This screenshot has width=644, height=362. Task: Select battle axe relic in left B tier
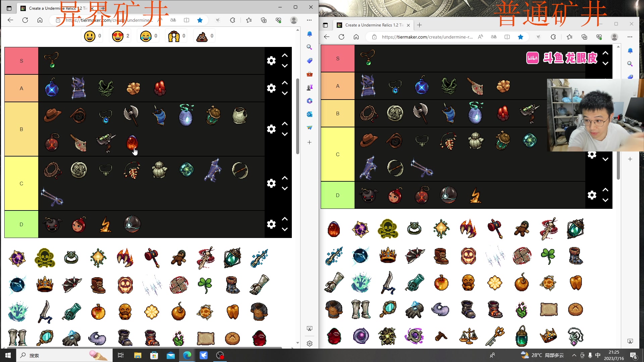(x=131, y=116)
